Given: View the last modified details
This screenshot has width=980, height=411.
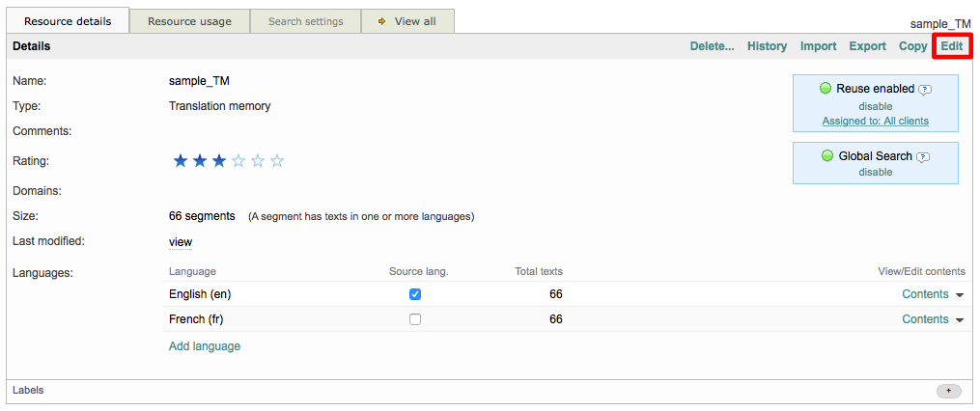Looking at the screenshot, I should pyautogui.click(x=181, y=242).
